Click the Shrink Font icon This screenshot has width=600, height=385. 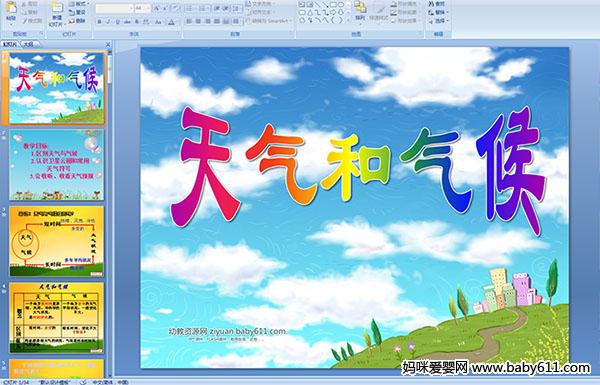[x=165, y=8]
